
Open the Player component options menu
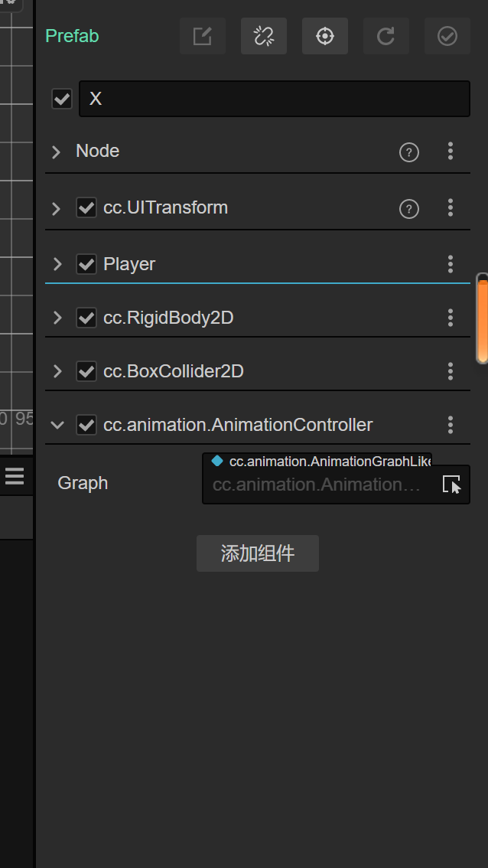(x=451, y=264)
